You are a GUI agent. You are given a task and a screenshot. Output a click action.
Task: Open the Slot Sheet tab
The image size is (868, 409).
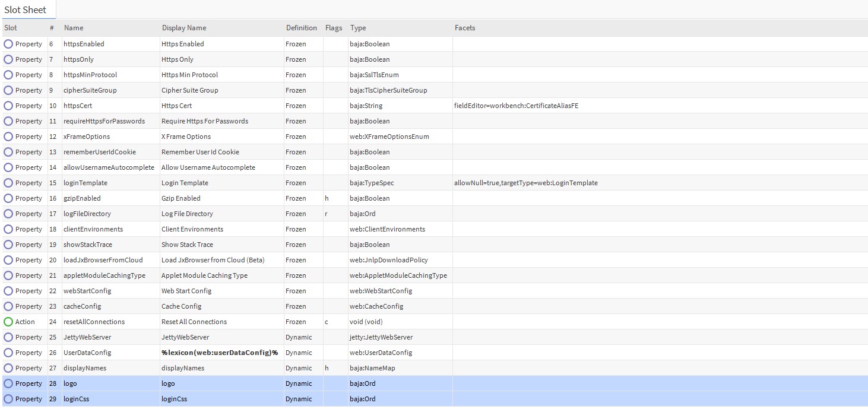26,9
